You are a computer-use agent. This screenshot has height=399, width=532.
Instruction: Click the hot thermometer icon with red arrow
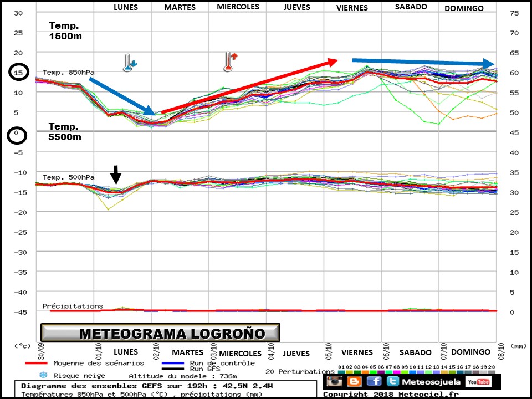tap(230, 62)
